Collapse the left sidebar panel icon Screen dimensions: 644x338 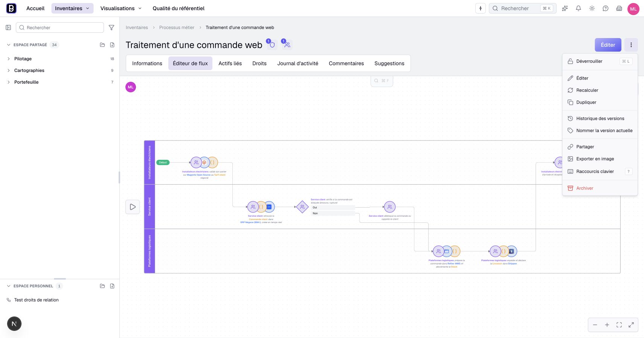point(8,28)
